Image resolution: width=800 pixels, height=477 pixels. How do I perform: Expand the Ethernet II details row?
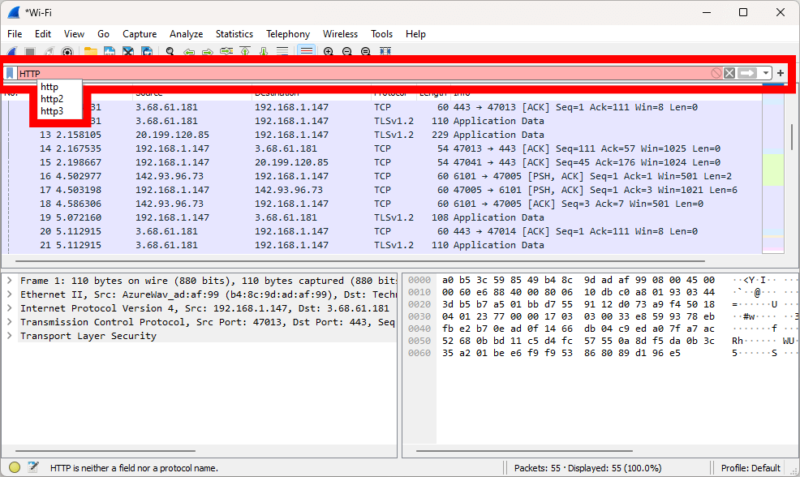coord(10,294)
